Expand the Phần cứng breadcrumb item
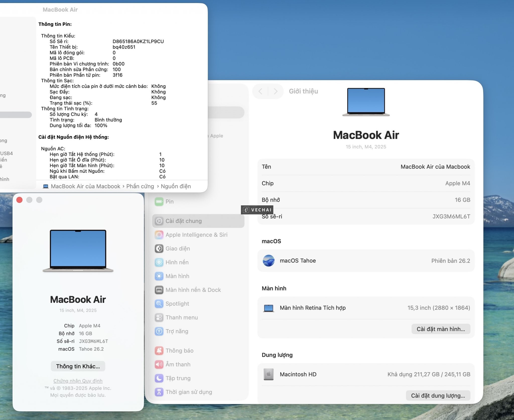Screen dimensions: 514x420 [140, 186]
